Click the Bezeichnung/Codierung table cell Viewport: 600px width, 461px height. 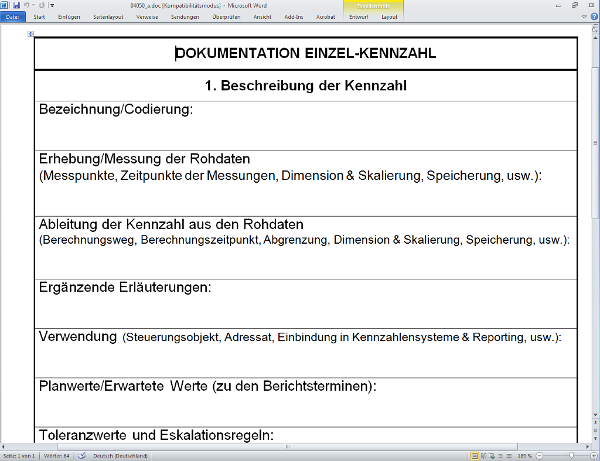(x=305, y=125)
